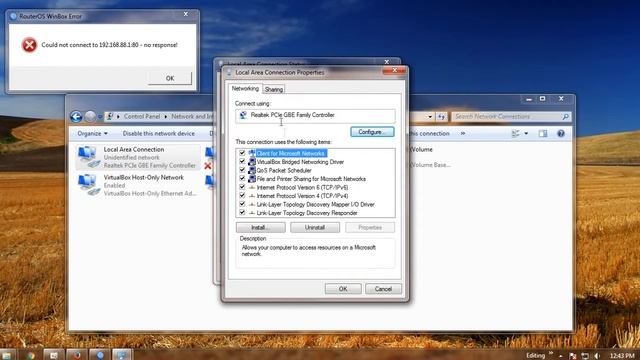Click Local Area Connection name text
This screenshot has width=640, height=360.
[x=134, y=149]
